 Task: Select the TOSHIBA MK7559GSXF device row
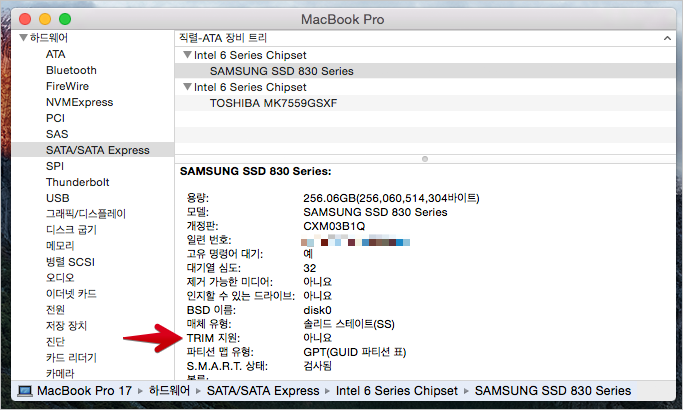pyautogui.click(x=425, y=103)
